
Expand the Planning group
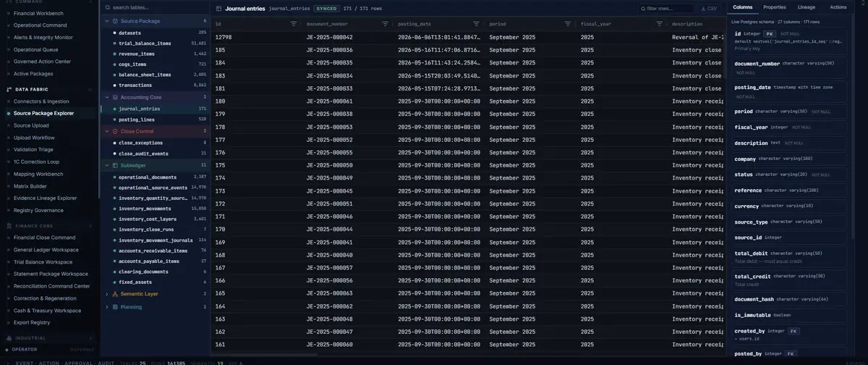(x=107, y=307)
